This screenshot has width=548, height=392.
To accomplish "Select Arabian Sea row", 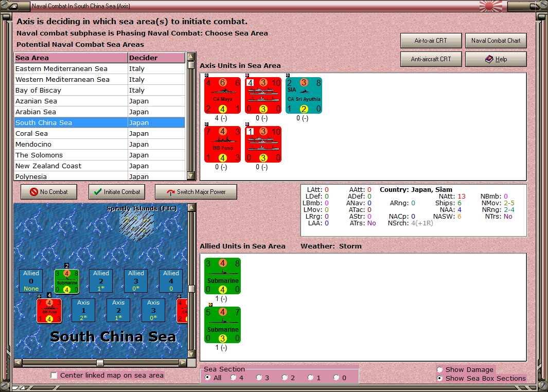I will point(100,112).
